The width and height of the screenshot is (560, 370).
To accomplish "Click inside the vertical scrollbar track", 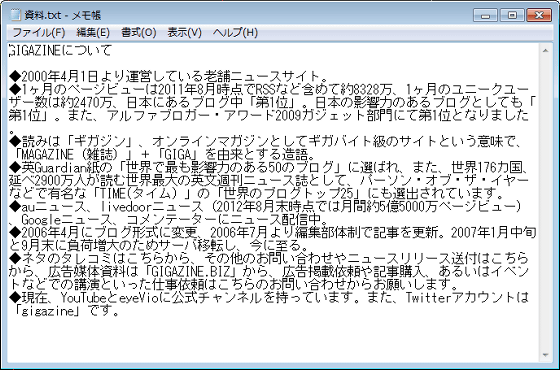I will 545,203.
